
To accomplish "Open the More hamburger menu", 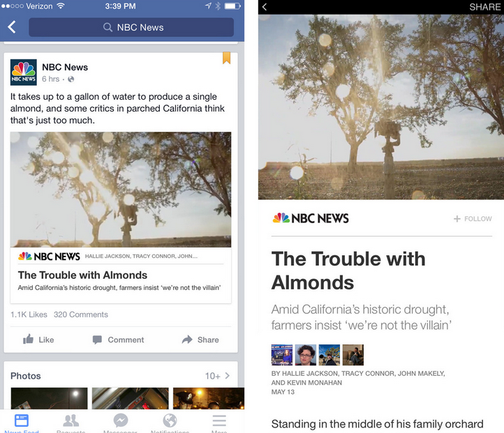I will click(219, 423).
